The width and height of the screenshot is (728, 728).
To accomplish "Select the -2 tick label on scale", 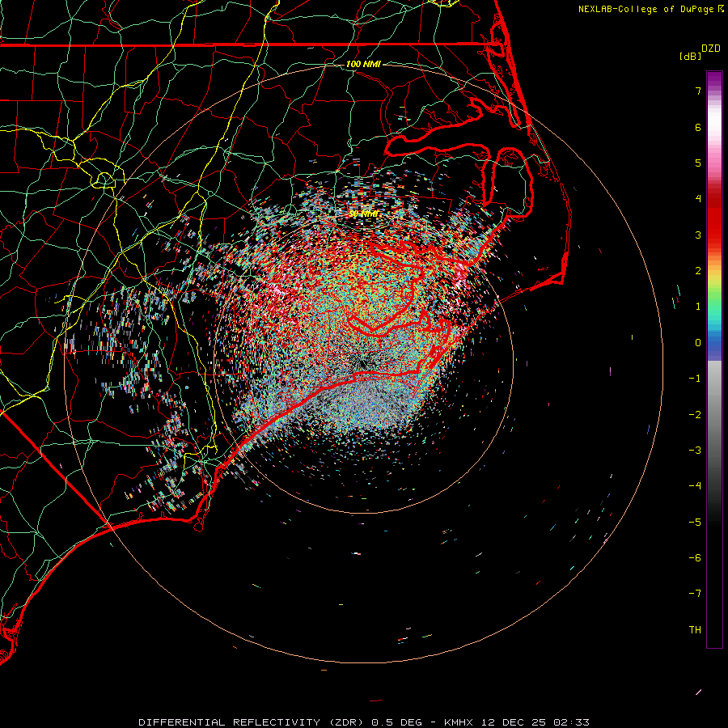I will click(x=695, y=415).
